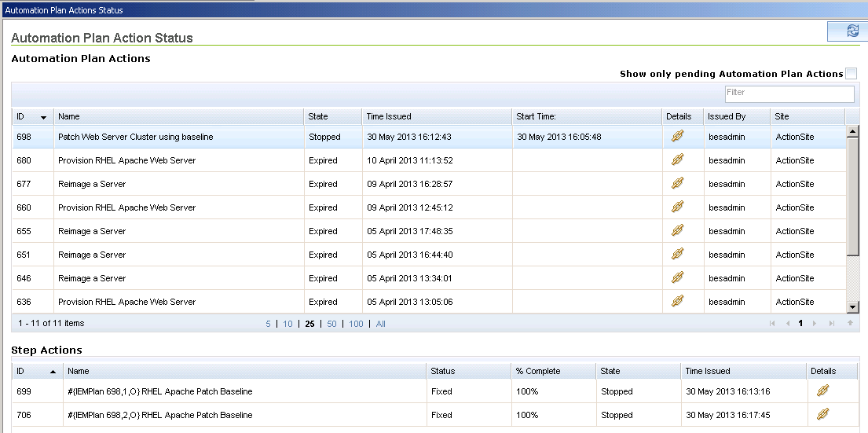Show 25 items per page
This screenshot has width=868, height=433.
coord(309,324)
